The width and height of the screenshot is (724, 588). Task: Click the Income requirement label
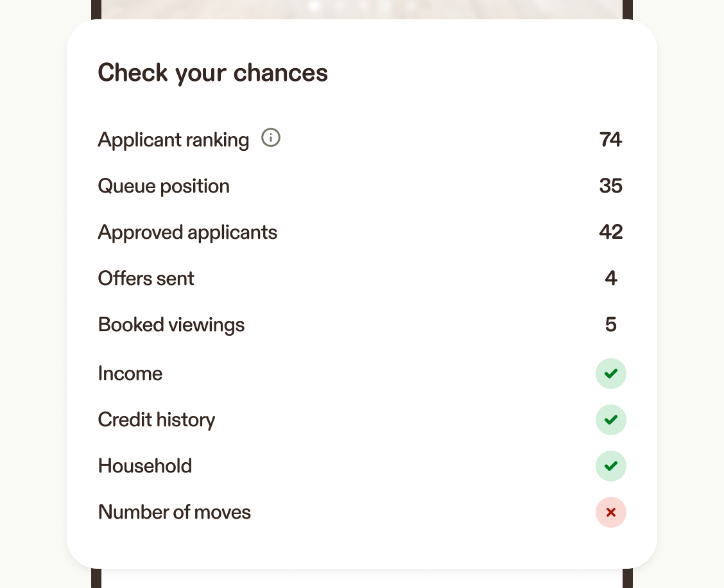point(130,374)
